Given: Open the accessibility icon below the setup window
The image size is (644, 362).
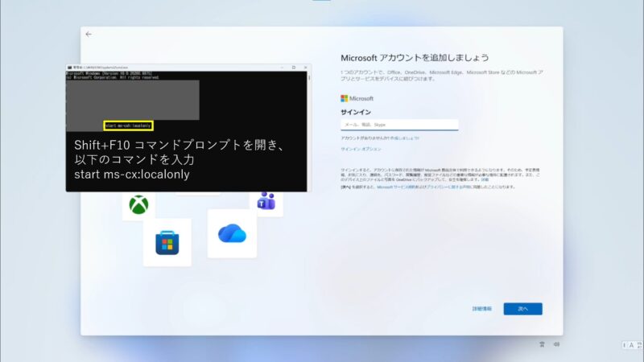Looking at the screenshot, I should point(542,344).
